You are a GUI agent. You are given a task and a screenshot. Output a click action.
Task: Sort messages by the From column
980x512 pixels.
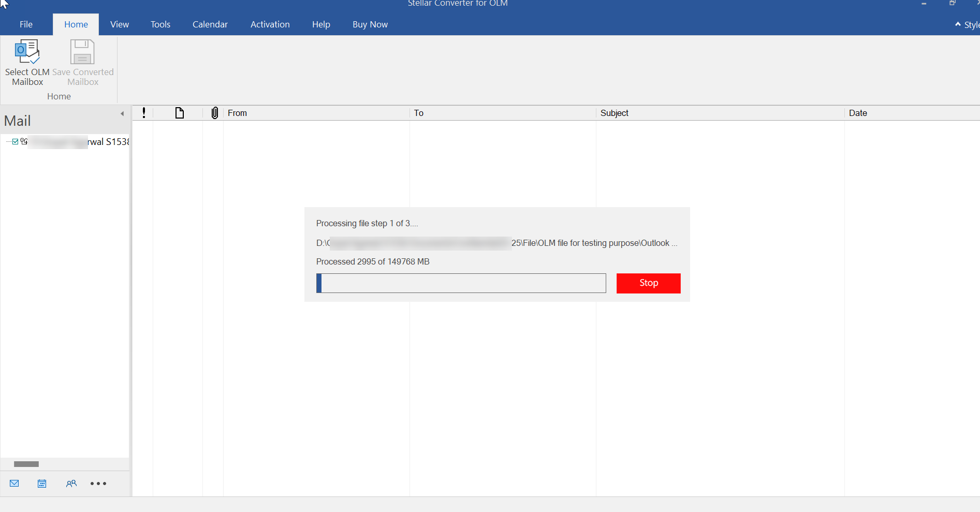pos(316,113)
